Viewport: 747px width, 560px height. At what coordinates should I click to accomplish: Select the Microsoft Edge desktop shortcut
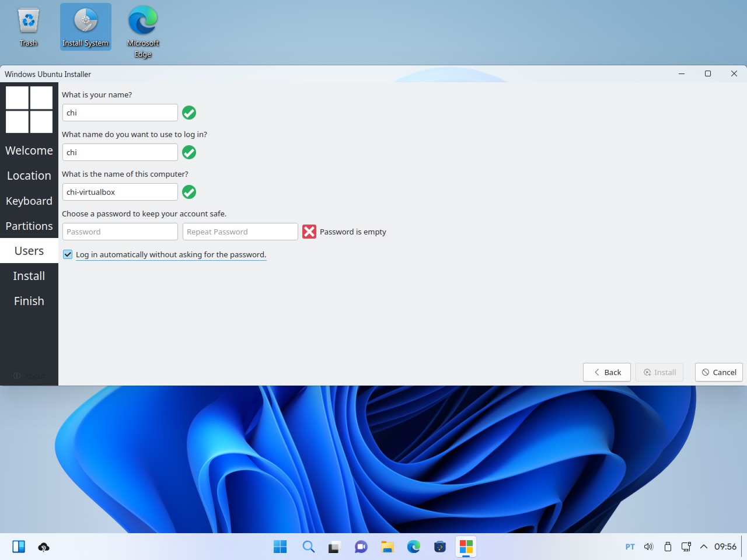143,32
